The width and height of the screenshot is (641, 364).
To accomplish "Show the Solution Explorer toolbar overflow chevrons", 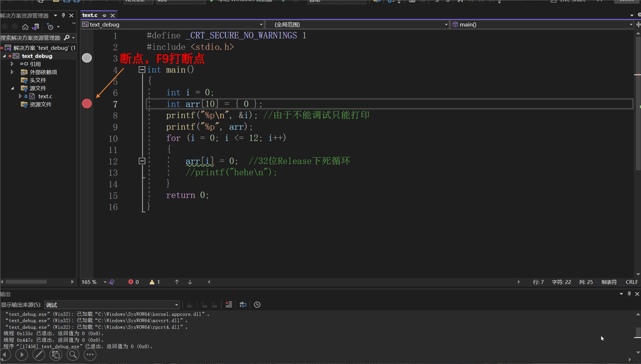I will (73, 23).
